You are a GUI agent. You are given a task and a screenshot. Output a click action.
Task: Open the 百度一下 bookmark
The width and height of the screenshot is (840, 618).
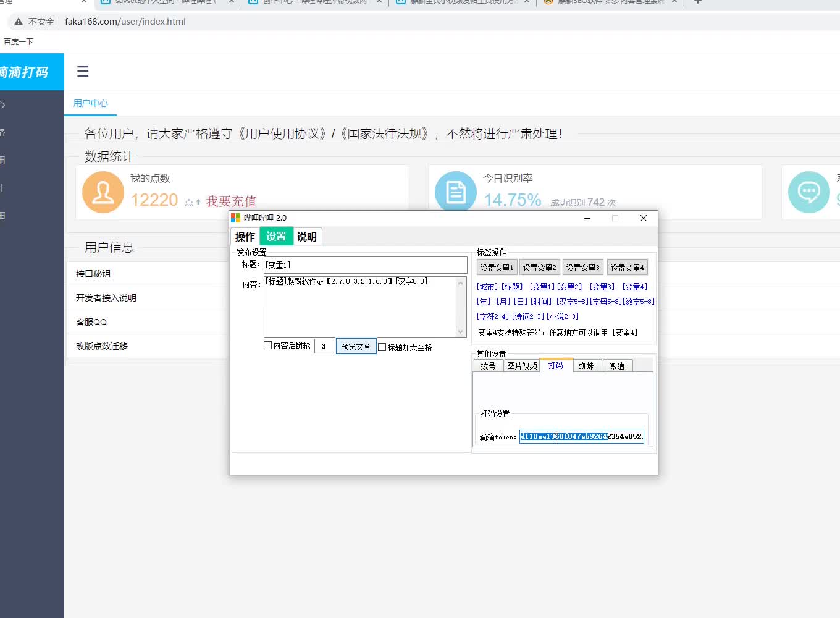click(19, 42)
